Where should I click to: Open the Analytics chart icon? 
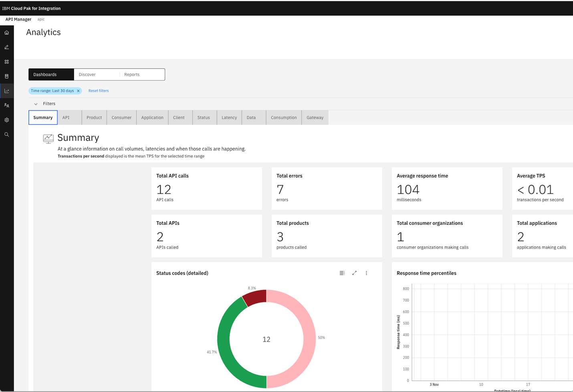click(7, 90)
